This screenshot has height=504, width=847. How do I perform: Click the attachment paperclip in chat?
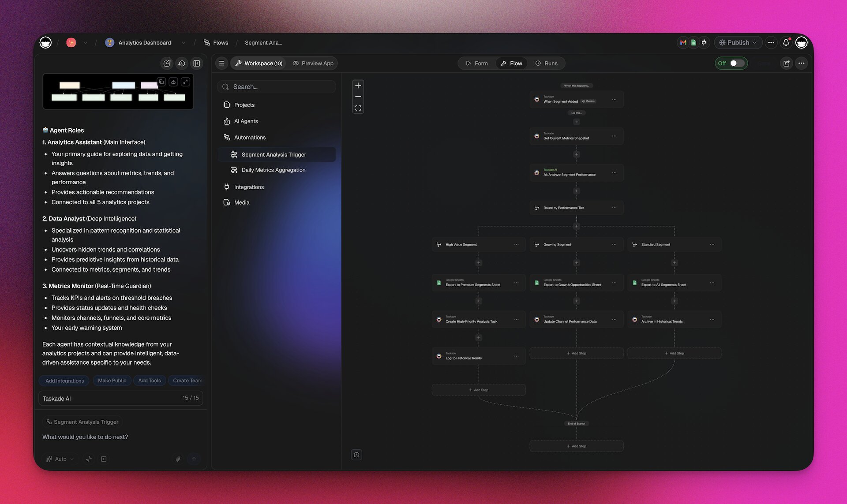pos(178,459)
